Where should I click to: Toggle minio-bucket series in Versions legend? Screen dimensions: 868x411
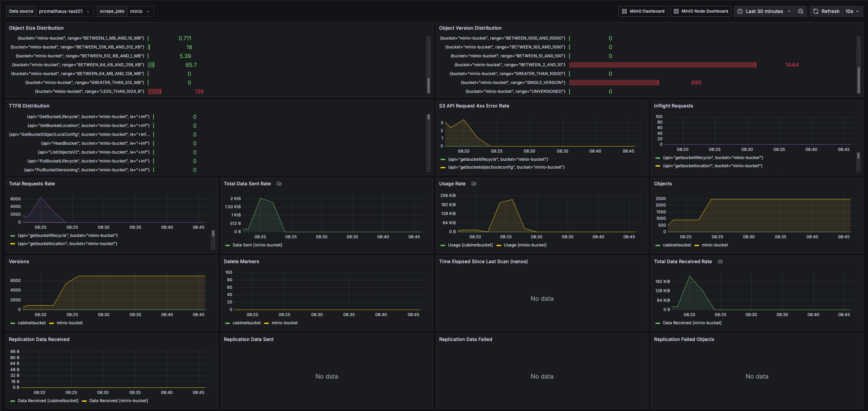[x=69, y=323]
